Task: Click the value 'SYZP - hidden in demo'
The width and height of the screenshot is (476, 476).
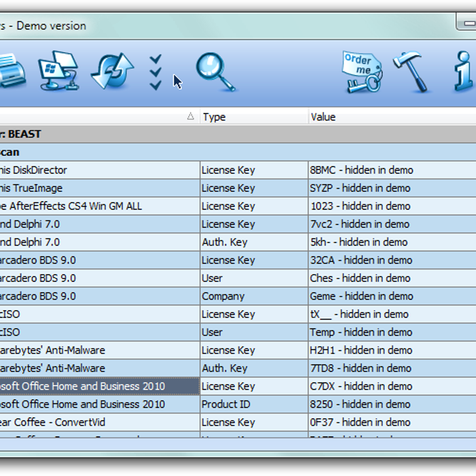Action: pos(360,188)
